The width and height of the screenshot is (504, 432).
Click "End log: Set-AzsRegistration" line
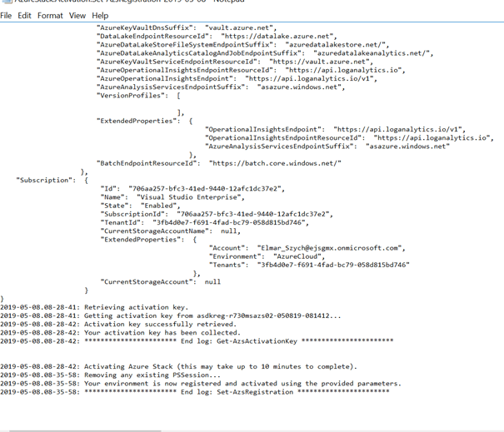pyautogui.click(x=195, y=392)
